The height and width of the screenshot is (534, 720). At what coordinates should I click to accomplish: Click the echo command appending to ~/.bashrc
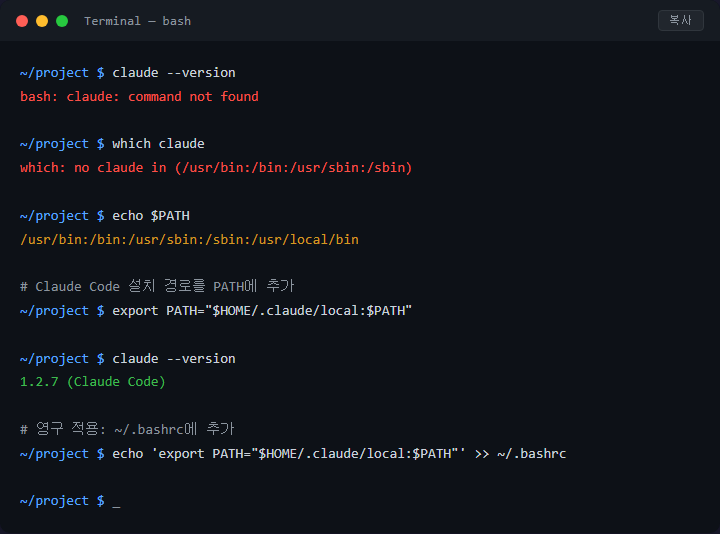[x=339, y=454]
